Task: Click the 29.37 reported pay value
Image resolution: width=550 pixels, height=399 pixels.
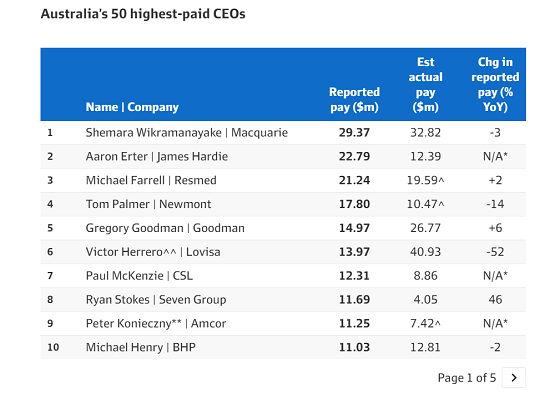Action: pos(354,133)
